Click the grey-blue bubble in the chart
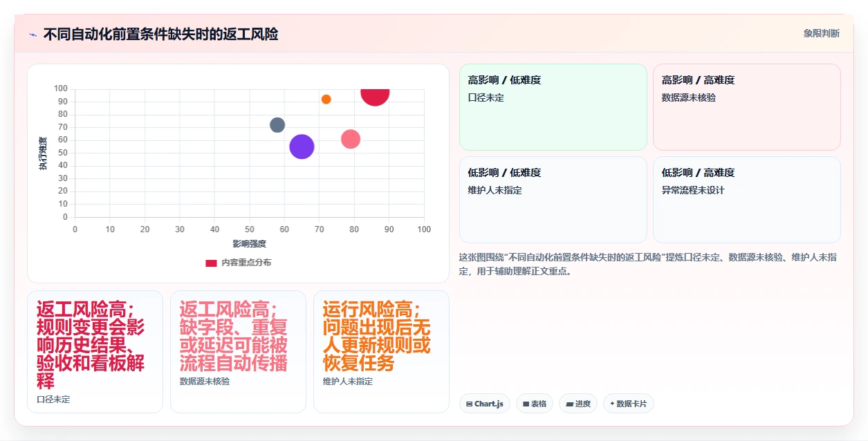Viewport: 868px width, 441px height. (x=277, y=125)
